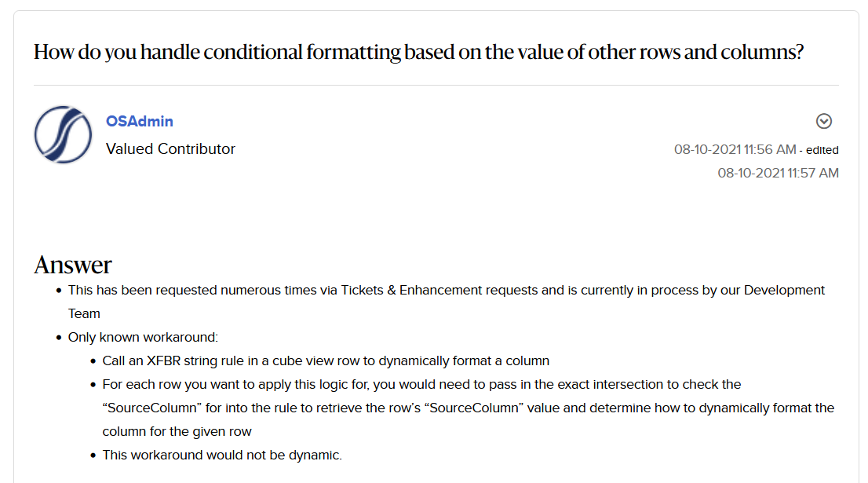Click the "edited" label beside the date
Screen dimensions: 868x483
tap(822, 150)
